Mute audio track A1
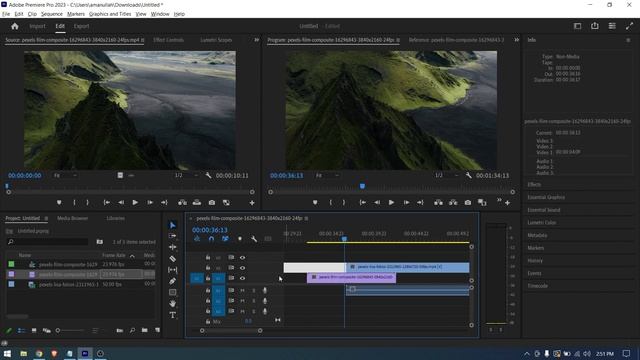 click(242, 290)
